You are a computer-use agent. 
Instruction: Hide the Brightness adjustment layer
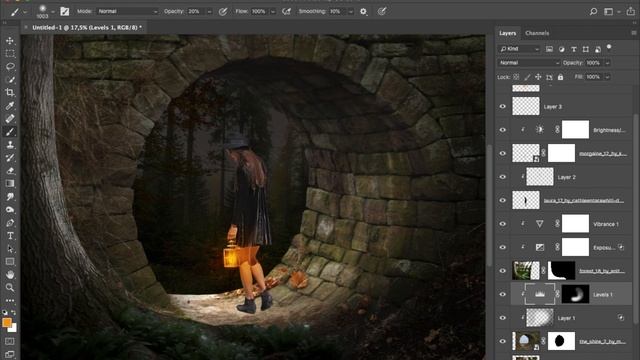[503, 130]
